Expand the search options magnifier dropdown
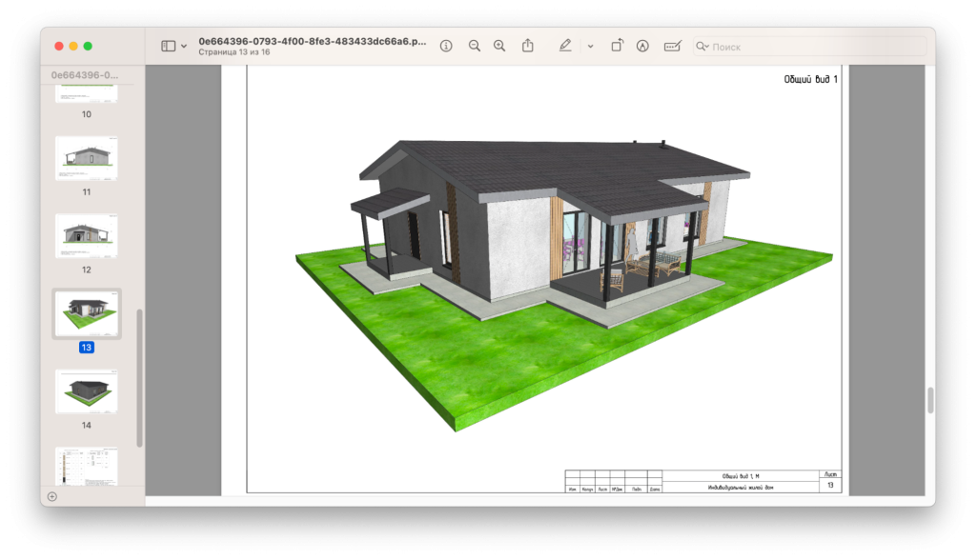 (x=702, y=46)
